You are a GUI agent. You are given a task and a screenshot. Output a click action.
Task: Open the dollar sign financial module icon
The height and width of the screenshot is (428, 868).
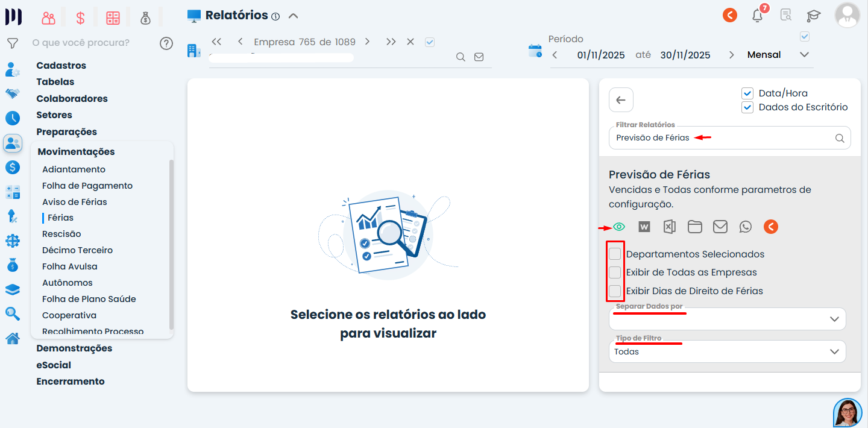pos(80,18)
